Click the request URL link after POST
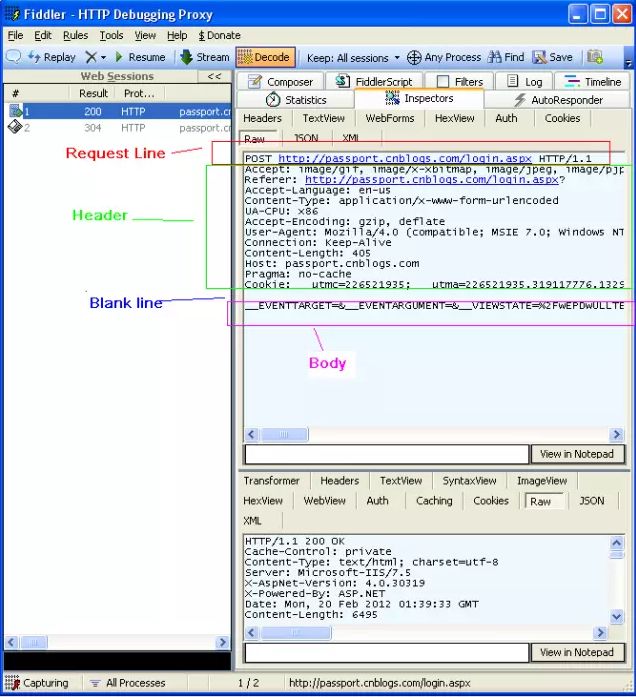 404,158
